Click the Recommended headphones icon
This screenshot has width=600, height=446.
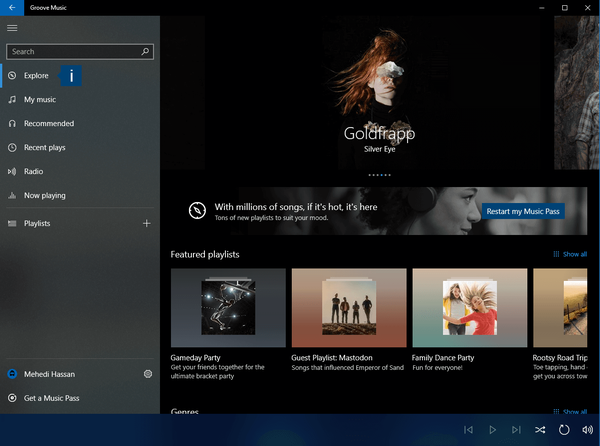coord(12,124)
